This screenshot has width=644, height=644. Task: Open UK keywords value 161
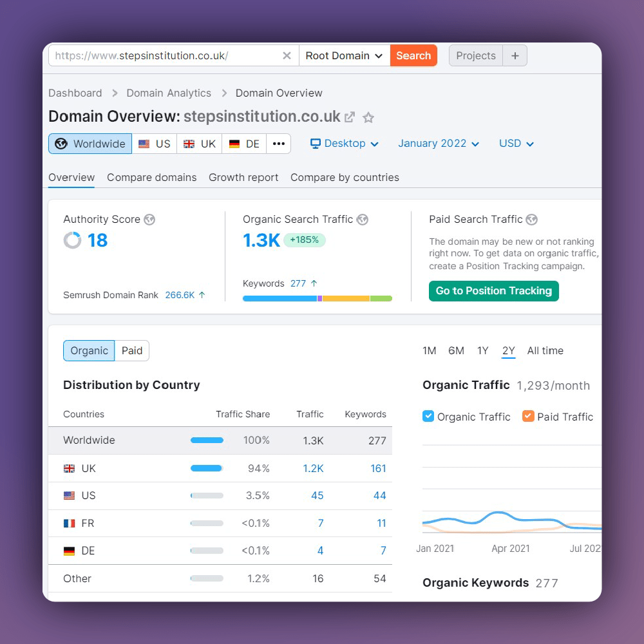click(378, 468)
